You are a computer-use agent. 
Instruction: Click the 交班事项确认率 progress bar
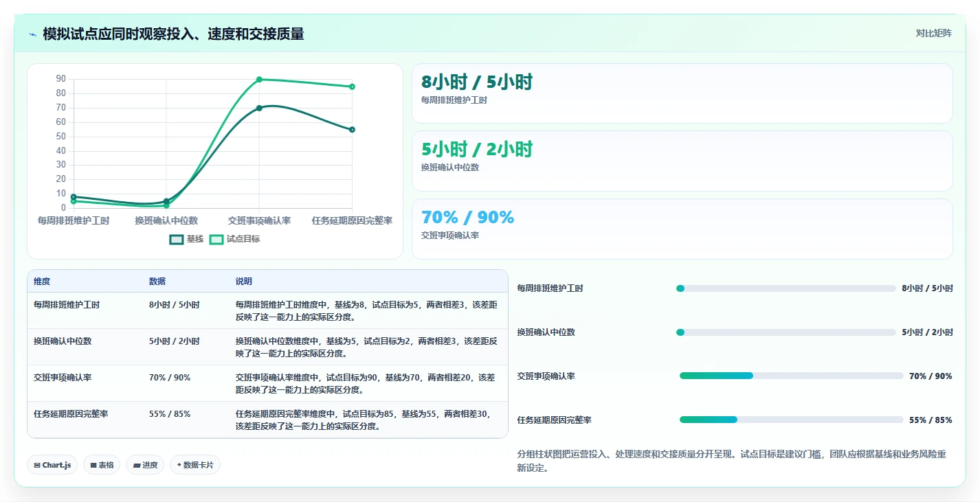click(791, 376)
